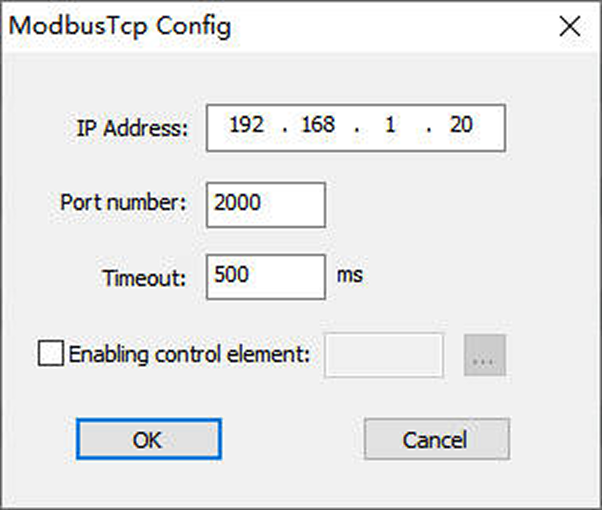Viewport: 602px width, 510px height.
Task: Click the Enabling control element label text
Action: 190,354
